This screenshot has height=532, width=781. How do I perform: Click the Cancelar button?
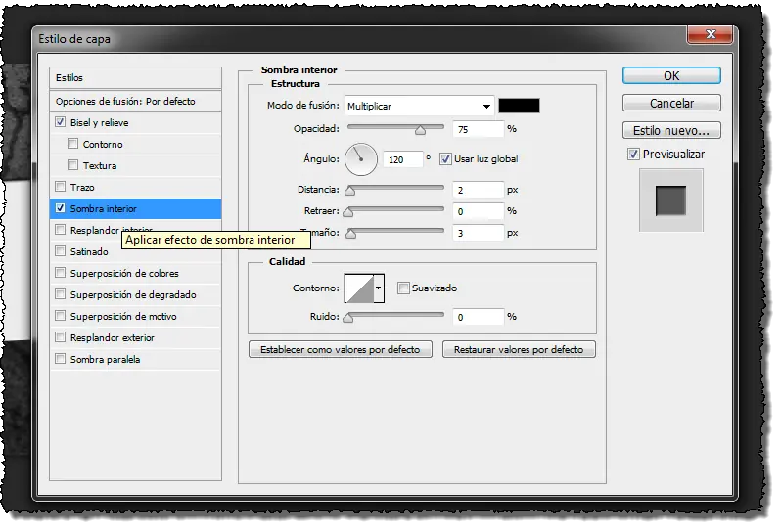point(671,103)
